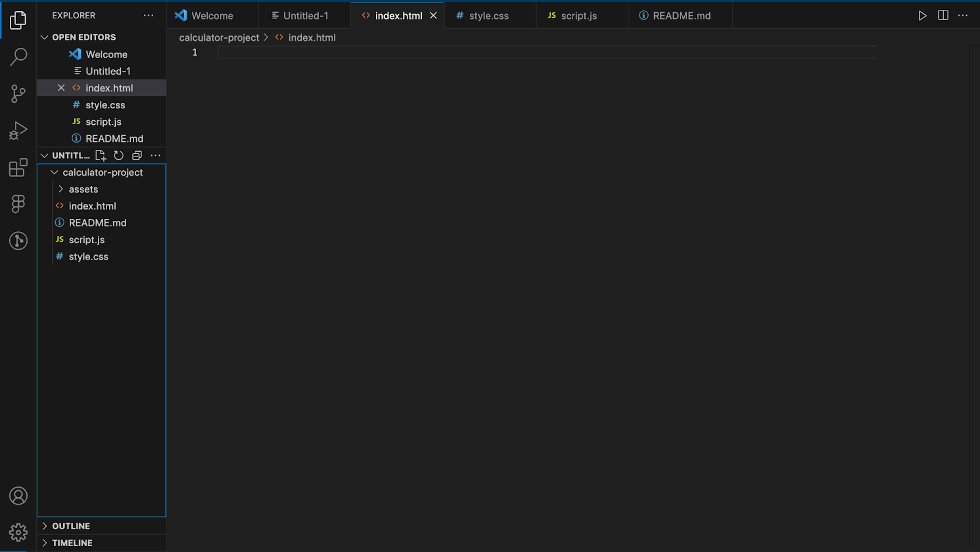Switch to the Untitled-1 tab
Viewport: 980px width, 552px height.
[304, 15]
